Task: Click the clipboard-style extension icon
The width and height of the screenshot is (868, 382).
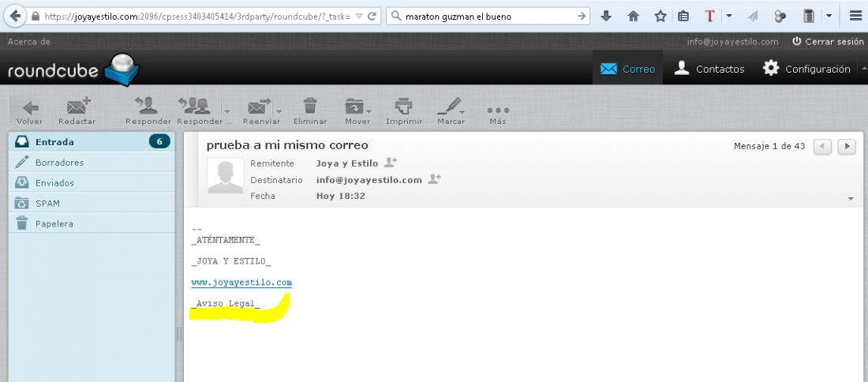Action: click(x=810, y=17)
